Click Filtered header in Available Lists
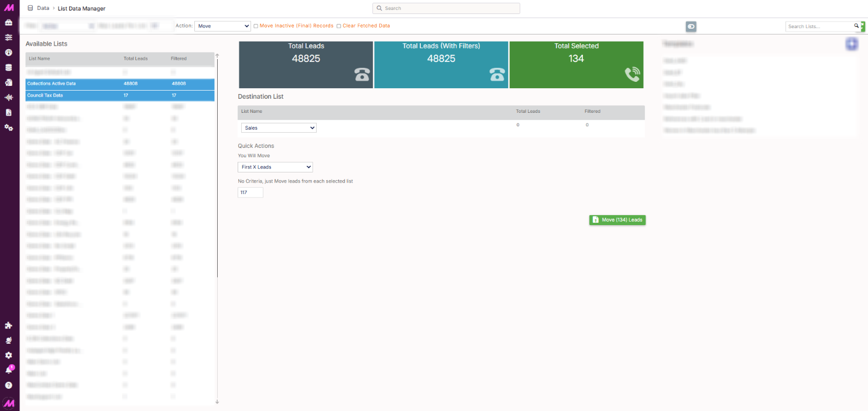Viewport: 868px width, 411px height. click(179, 58)
